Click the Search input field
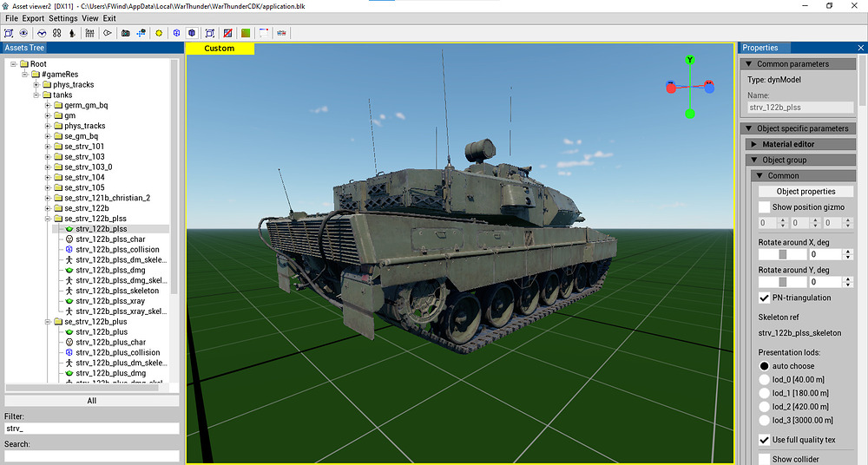Screen dimensions: 868x465 click(x=92, y=456)
